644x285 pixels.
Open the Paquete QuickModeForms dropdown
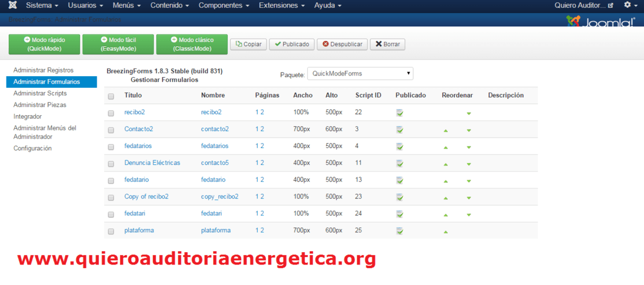[360, 74]
